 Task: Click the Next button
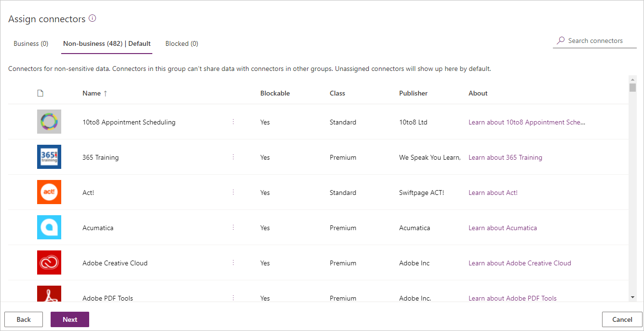tap(70, 319)
